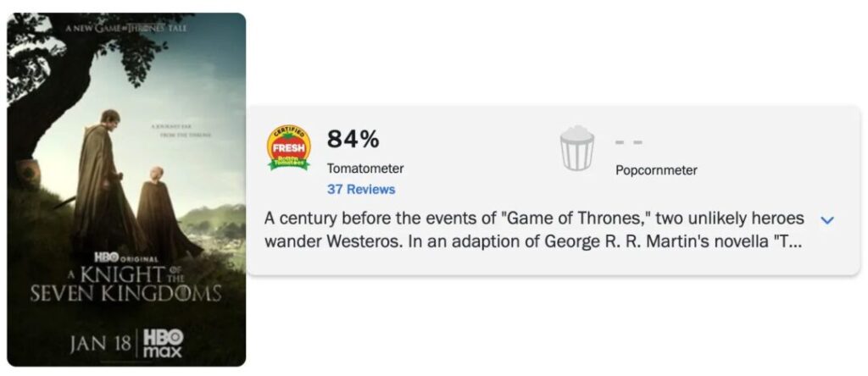Select the Popcornmeter label
The height and width of the screenshot is (376, 868).
tap(656, 170)
